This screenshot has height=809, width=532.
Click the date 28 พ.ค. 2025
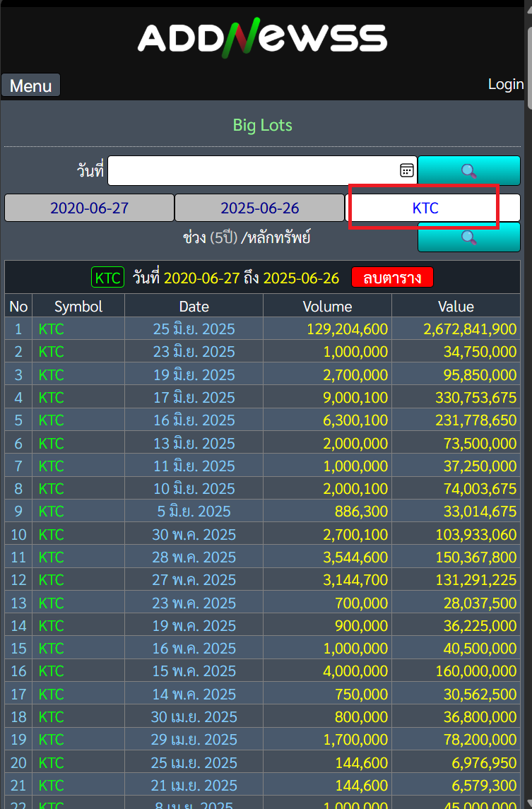[x=194, y=557]
